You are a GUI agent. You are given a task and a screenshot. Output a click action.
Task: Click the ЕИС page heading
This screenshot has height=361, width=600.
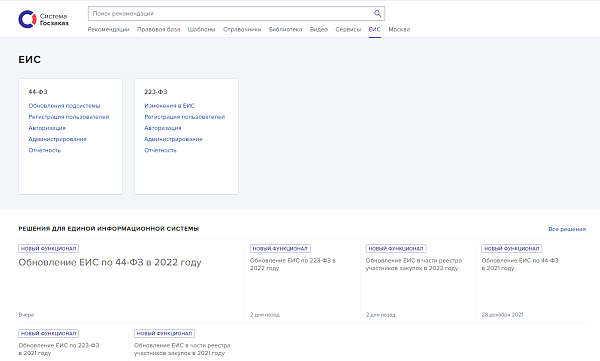pos(29,60)
